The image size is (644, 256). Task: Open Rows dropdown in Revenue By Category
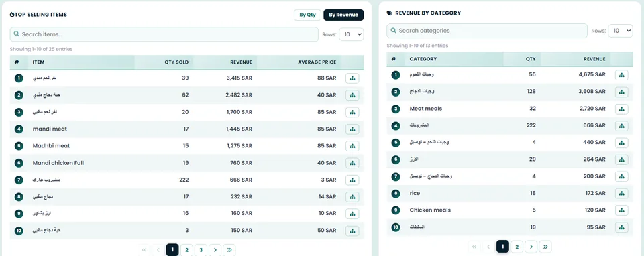(x=620, y=31)
